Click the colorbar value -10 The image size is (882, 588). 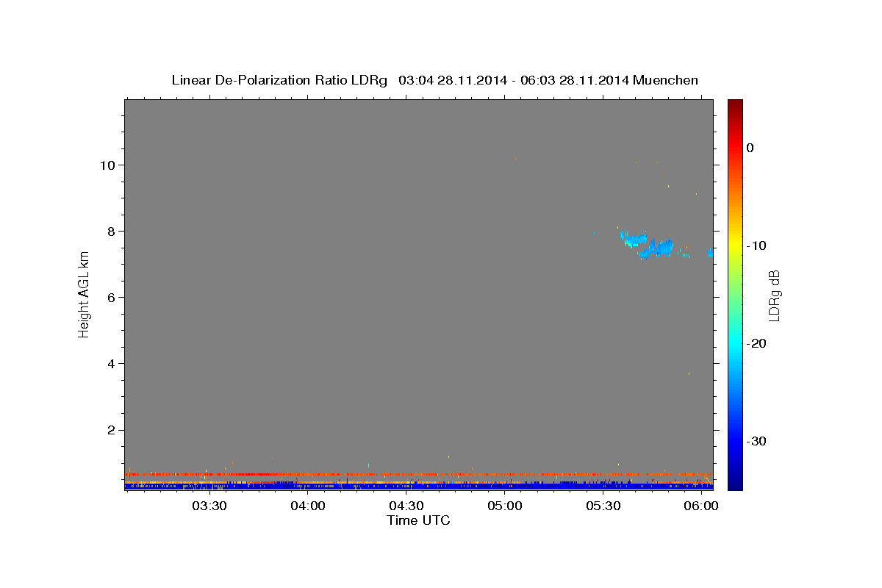[756, 245]
